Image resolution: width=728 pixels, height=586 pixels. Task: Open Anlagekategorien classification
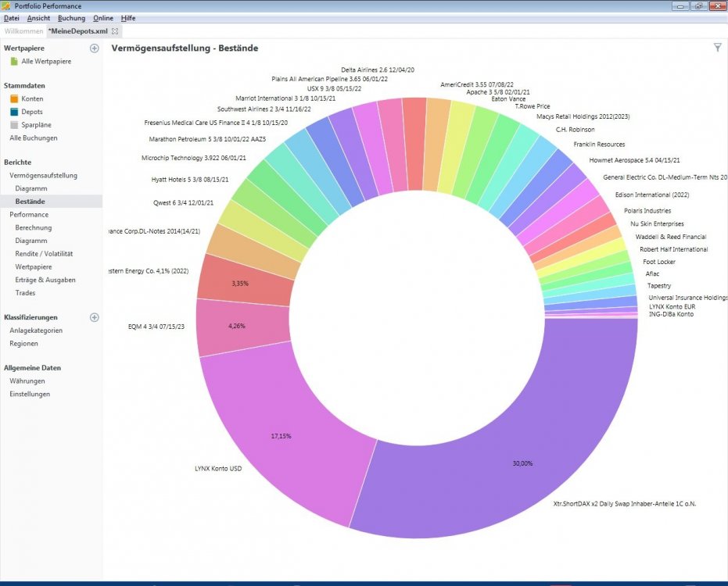pos(36,331)
